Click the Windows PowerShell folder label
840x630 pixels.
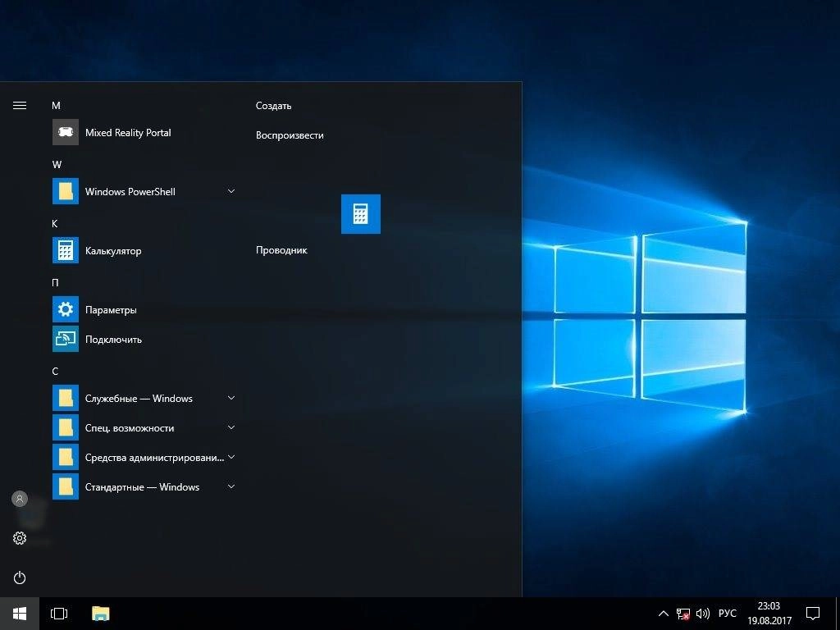point(130,192)
